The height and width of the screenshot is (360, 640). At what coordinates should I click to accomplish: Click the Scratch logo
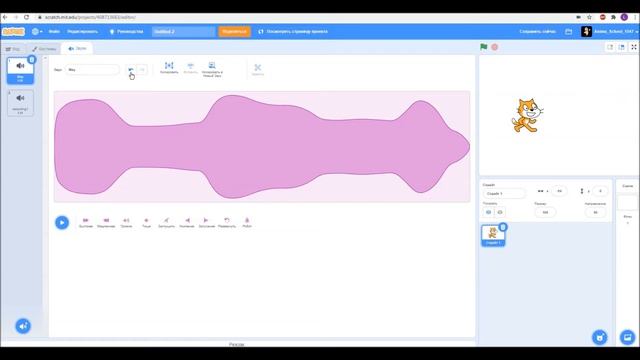(13, 31)
